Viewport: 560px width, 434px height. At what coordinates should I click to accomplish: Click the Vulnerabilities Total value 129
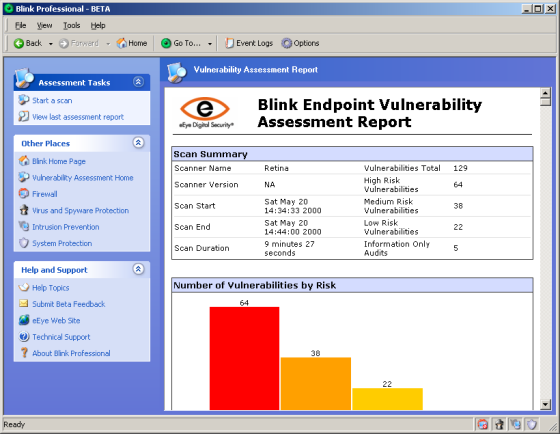[460, 168]
